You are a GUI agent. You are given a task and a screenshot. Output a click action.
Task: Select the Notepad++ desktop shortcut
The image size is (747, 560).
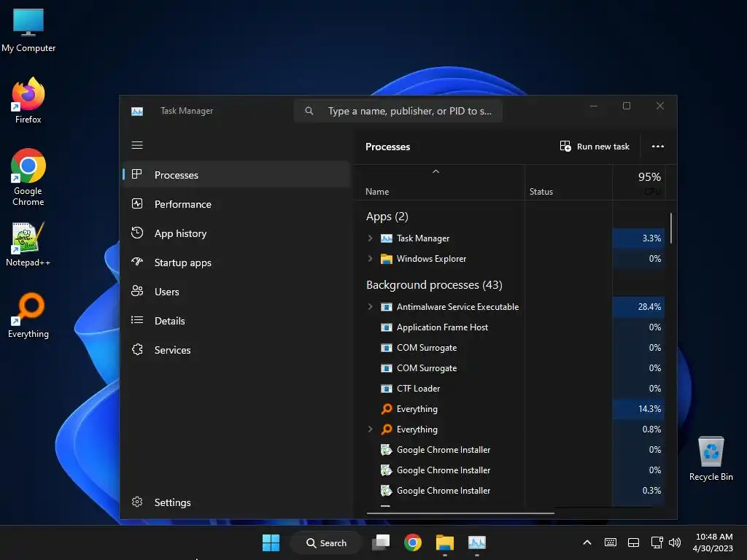28,244
